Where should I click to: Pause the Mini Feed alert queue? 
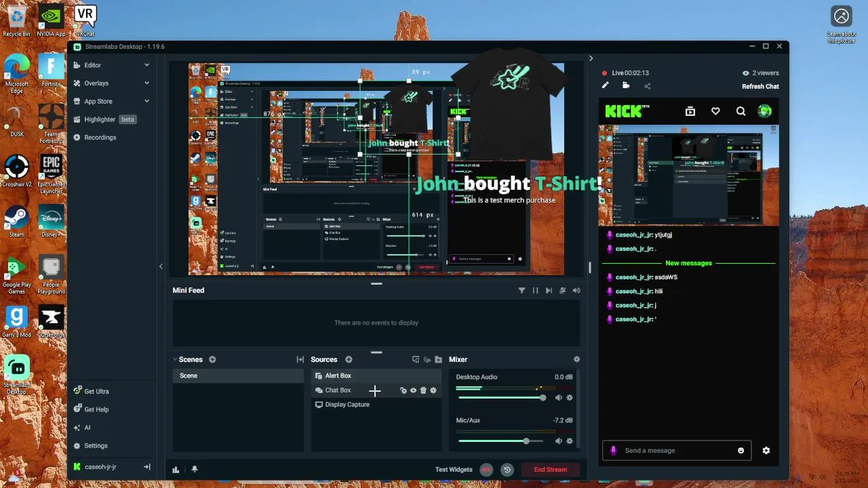(535, 291)
